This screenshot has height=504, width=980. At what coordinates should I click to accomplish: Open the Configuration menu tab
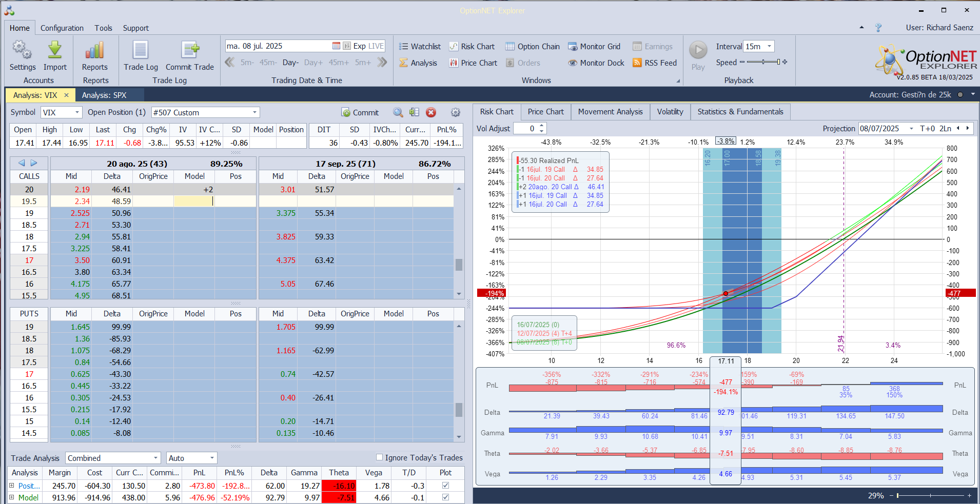pyautogui.click(x=62, y=28)
